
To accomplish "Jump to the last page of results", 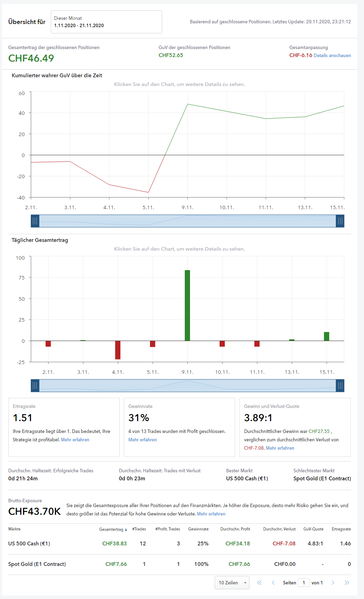I will pos(347,583).
